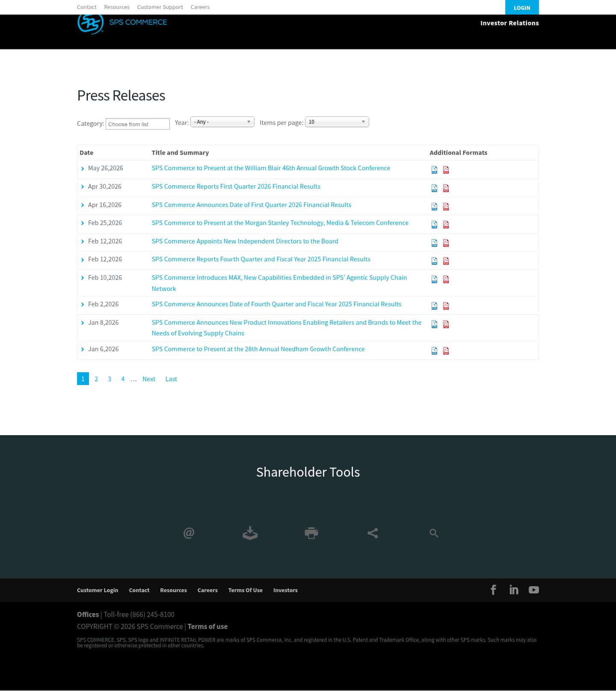Open HTML version of Apr 30 release
The height and width of the screenshot is (691, 616).
pyautogui.click(x=434, y=188)
